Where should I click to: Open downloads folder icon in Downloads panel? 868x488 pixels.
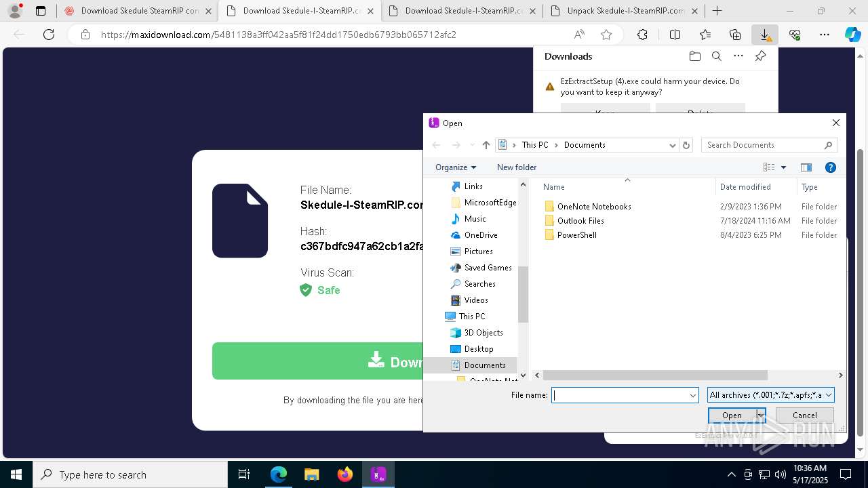[694, 56]
